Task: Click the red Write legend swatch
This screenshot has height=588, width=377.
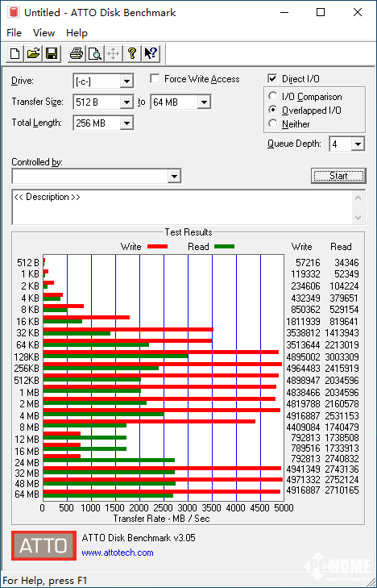Action: pos(157,247)
